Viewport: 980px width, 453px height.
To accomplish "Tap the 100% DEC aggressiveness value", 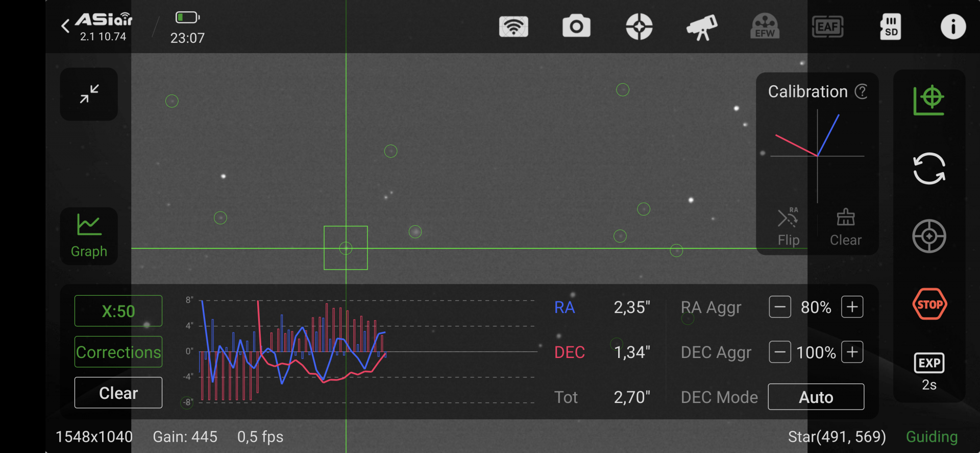I will click(816, 352).
